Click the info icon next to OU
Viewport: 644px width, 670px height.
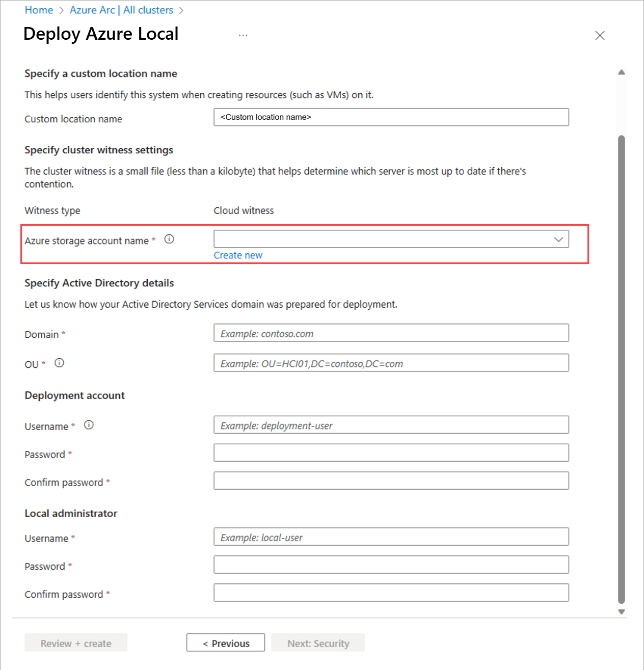(x=59, y=363)
